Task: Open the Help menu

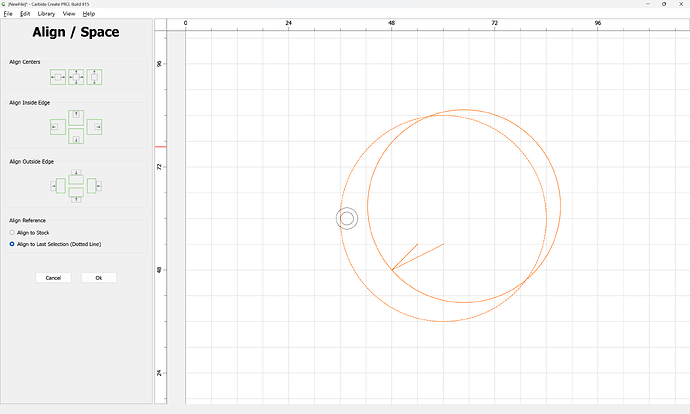Action: tap(88, 14)
